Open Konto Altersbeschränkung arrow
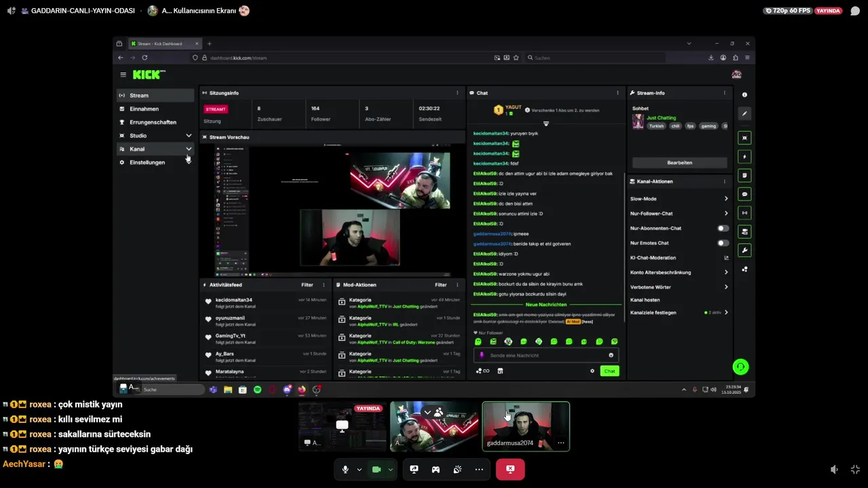This screenshot has height=488, width=868. point(726,272)
